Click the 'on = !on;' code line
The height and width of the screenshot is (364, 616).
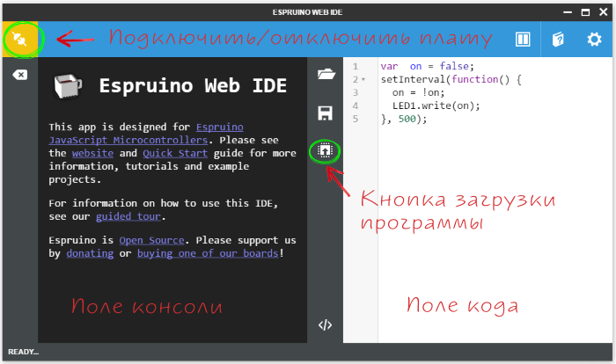click(x=418, y=92)
